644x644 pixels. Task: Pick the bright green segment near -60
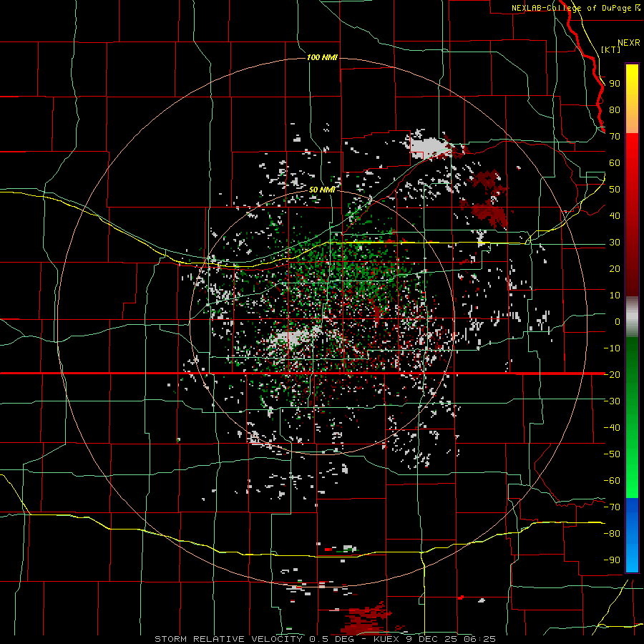[x=632, y=484]
